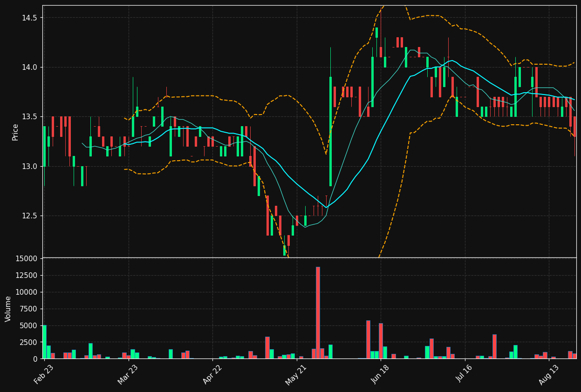This screenshot has width=581, height=392.
Task: Click the Jun 18 date label
Action: coord(379,374)
